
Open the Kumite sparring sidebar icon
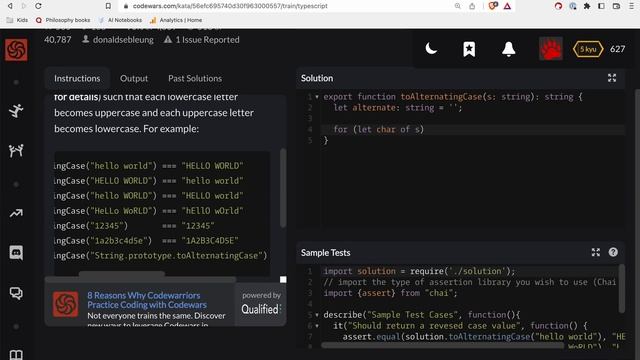click(x=16, y=151)
